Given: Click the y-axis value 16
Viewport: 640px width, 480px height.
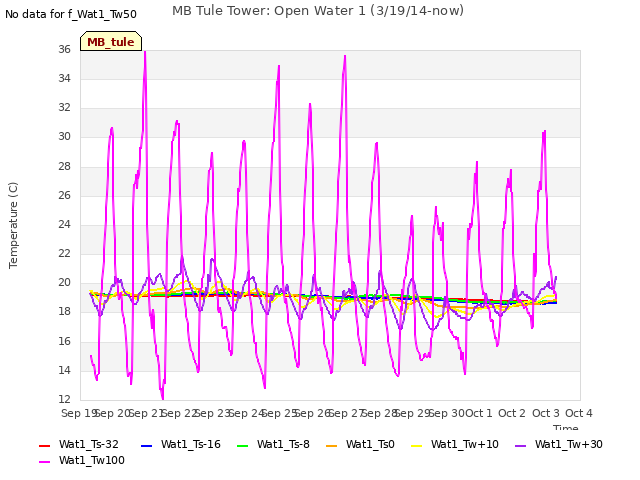Looking at the screenshot, I should point(64,341).
